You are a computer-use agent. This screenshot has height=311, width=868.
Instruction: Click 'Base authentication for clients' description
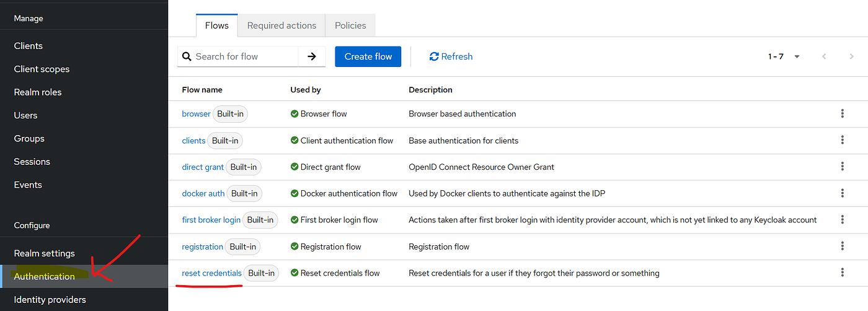pos(463,141)
